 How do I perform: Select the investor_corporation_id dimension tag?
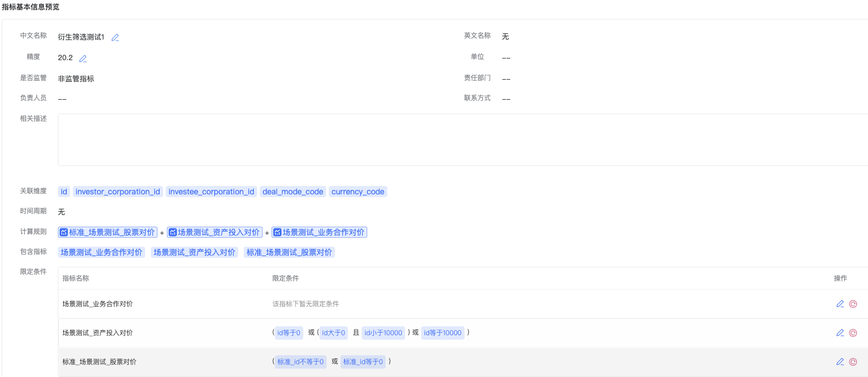[x=118, y=192]
